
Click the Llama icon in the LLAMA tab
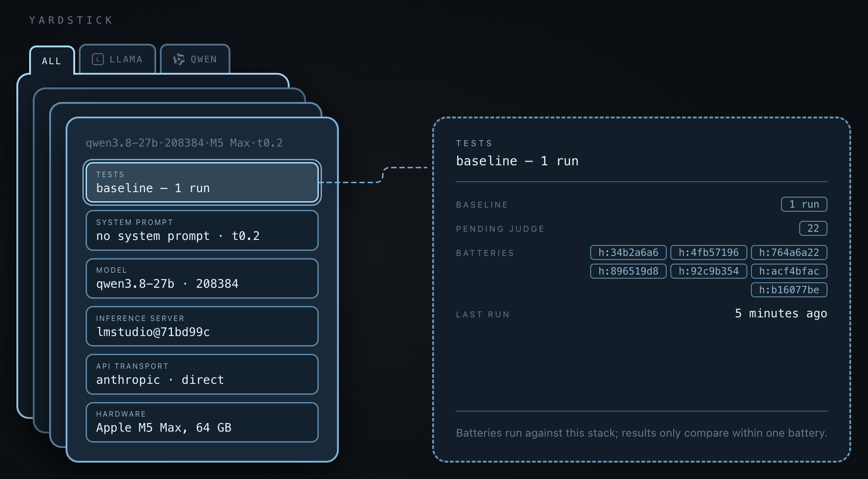coord(98,59)
